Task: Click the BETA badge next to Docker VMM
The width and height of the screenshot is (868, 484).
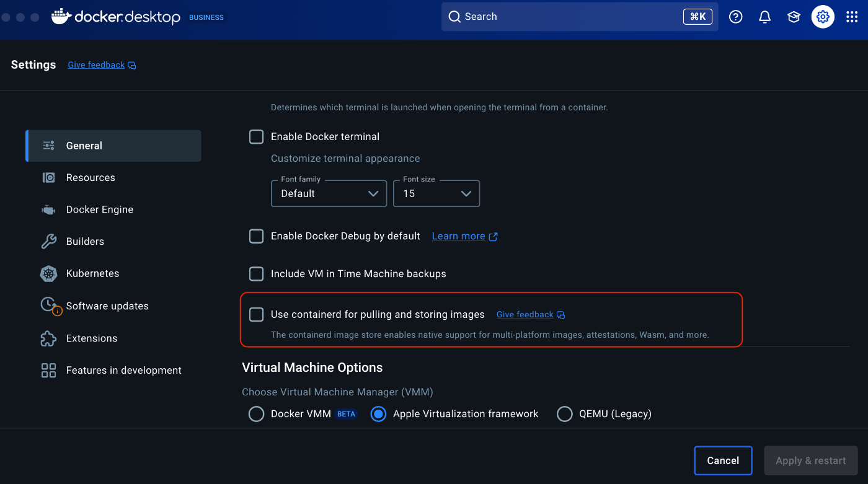Action: 346,414
